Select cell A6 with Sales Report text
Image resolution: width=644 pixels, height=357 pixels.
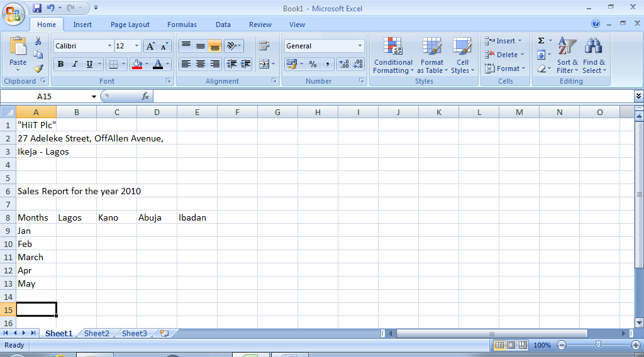point(36,191)
